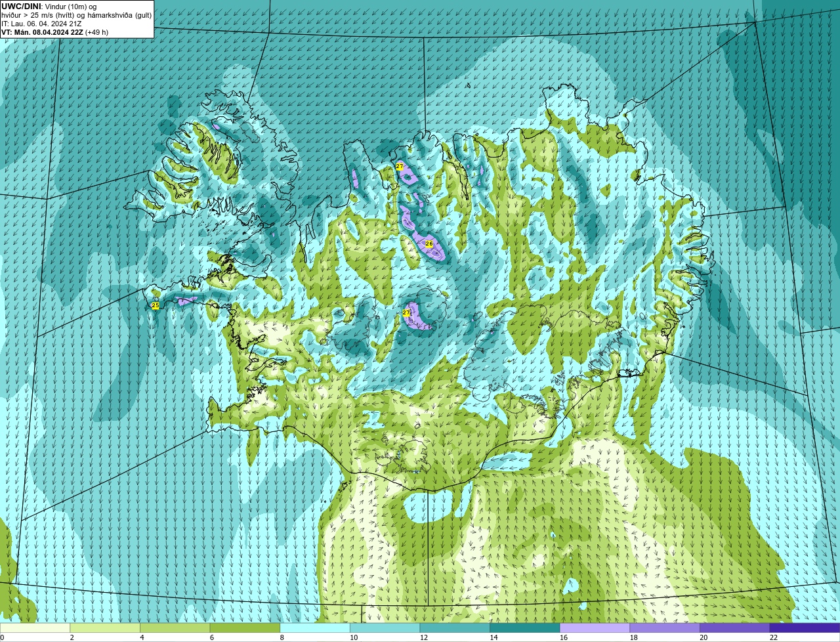Select the olive 6–8 m/s legend swatch

click(245, 628)
